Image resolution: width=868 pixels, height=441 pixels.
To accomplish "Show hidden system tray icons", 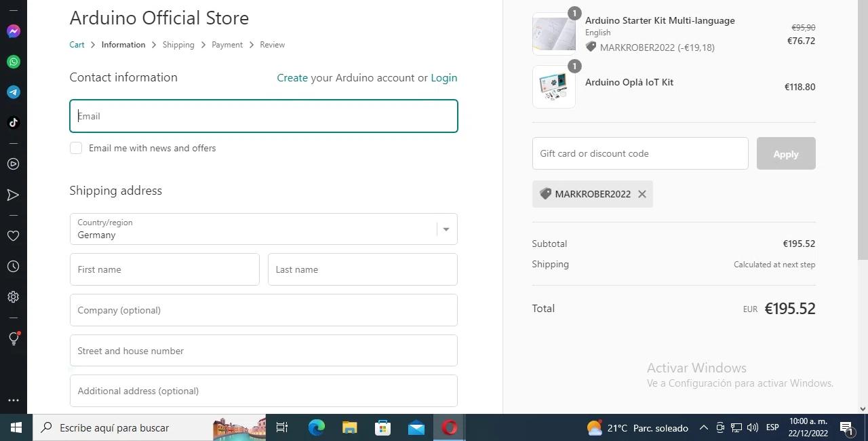I will tap(704, 427).
